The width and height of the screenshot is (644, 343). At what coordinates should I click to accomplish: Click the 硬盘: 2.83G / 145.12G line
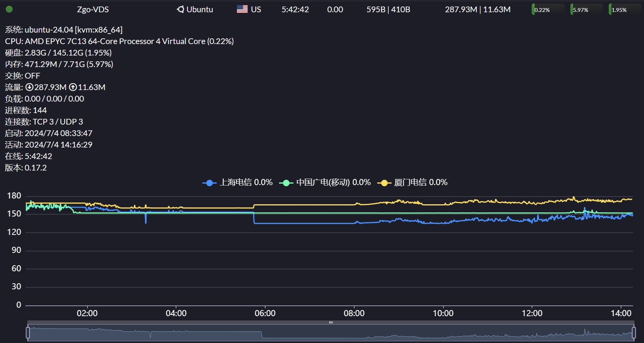58,53
